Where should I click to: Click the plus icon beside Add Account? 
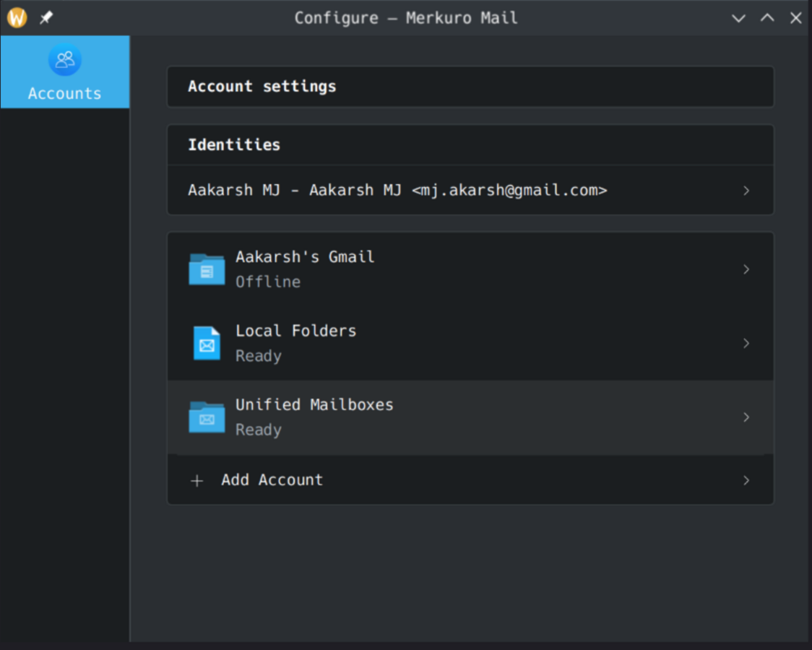pyautogui.click(x=196, y=481)
